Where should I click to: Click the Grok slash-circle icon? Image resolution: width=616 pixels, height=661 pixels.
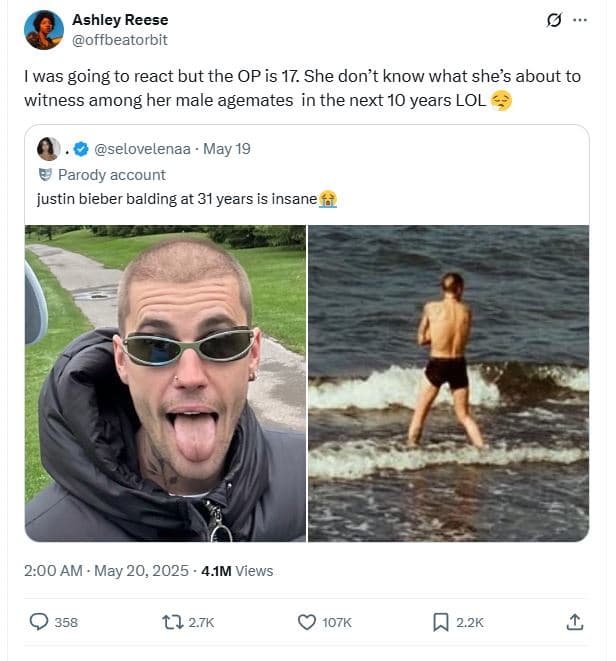tap(550, 20)
